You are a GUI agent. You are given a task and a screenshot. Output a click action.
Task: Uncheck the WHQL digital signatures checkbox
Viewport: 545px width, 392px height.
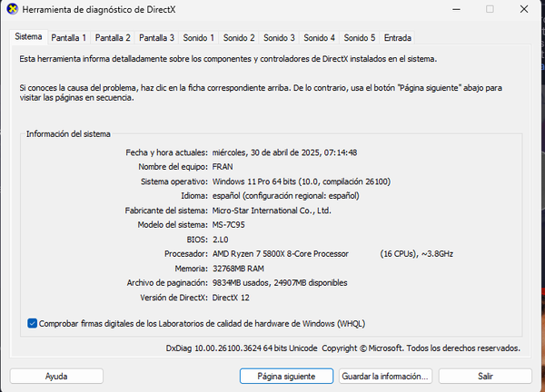[33, 322]
